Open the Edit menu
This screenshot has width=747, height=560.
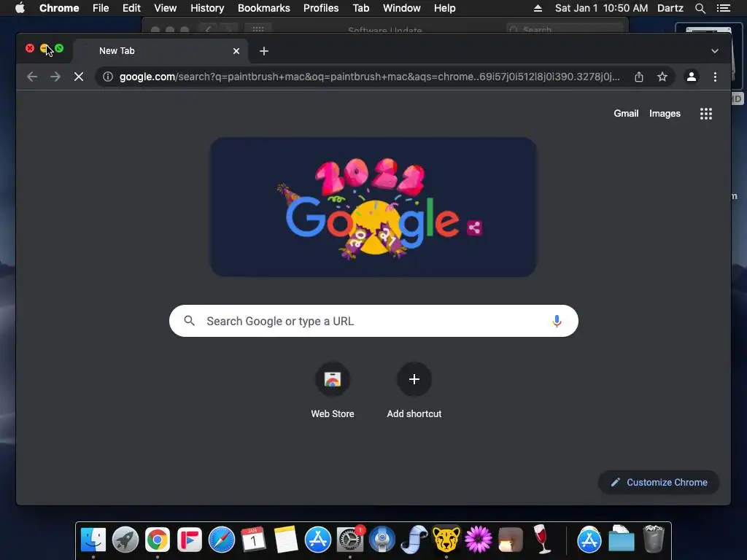click(x=131, y=8)
